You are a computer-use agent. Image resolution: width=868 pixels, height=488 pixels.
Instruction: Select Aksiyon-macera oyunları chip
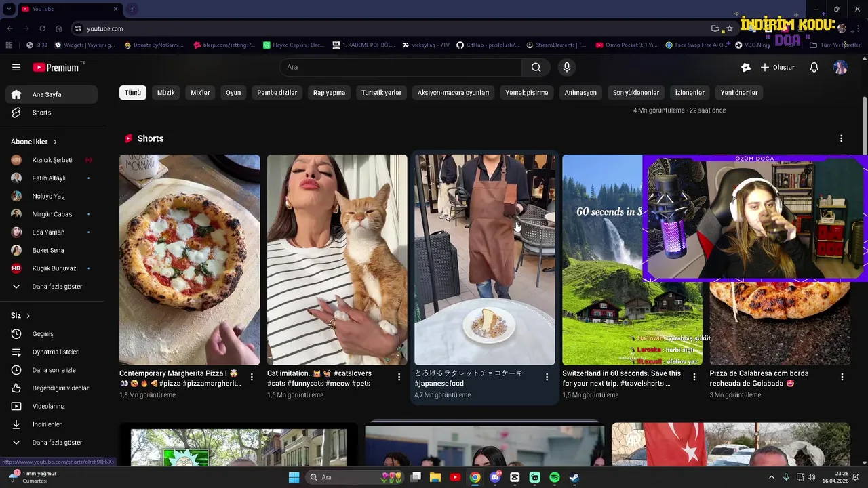(453, 92)
